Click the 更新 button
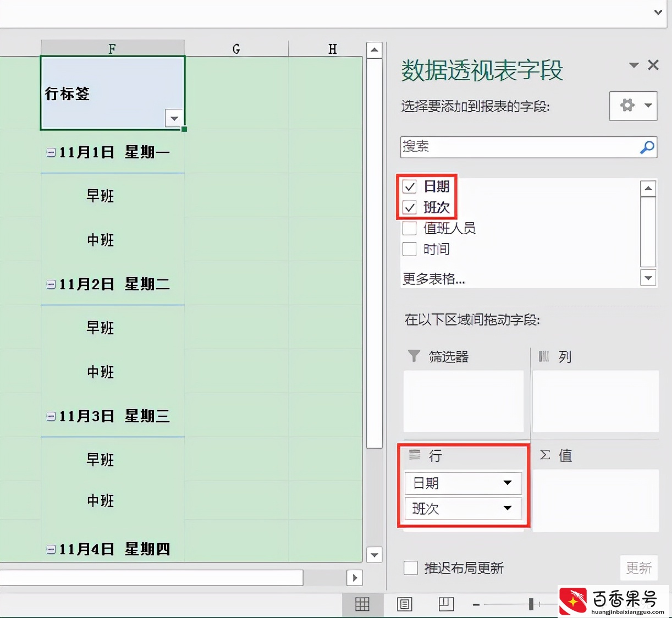 click(x=639, y=568)
